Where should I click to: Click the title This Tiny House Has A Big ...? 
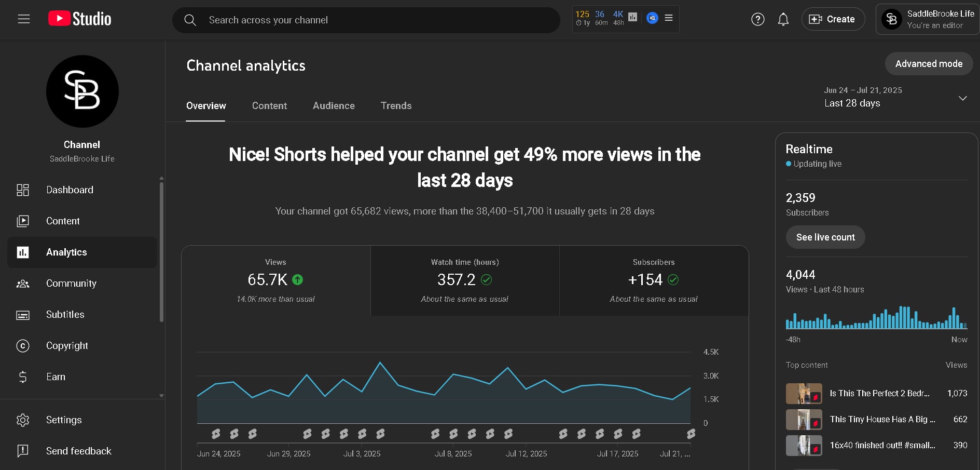click(882, 420)
